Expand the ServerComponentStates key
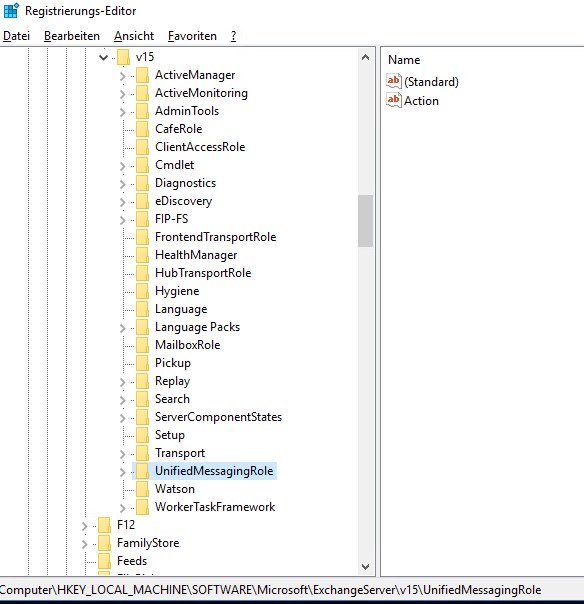584x604 pixels. (x=123, y=418)
